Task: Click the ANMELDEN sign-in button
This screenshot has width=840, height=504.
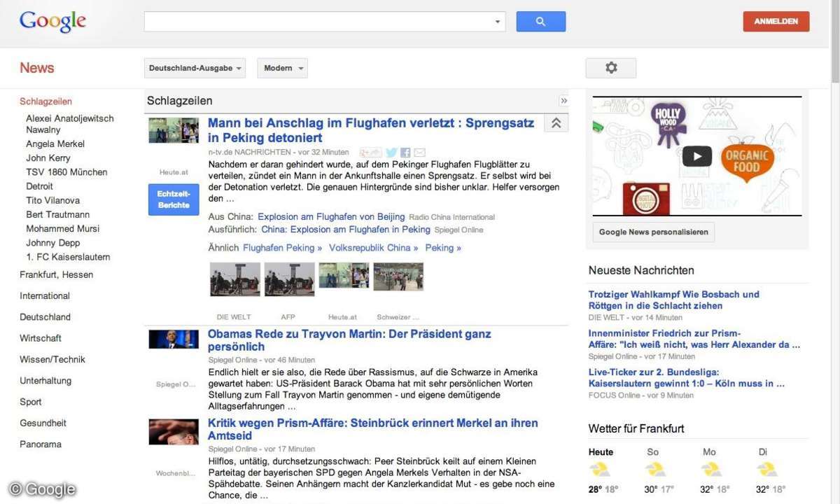Action: point(776,22)
